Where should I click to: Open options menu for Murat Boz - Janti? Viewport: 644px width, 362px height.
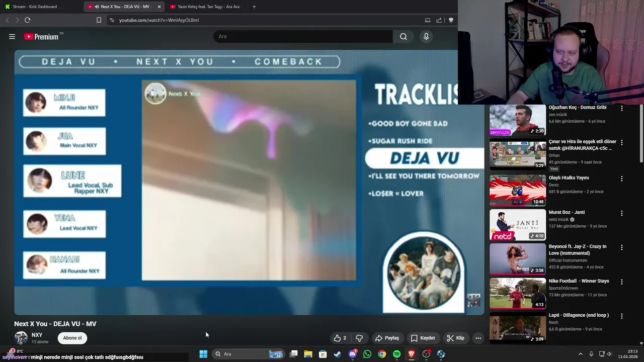tap(622, 213)
